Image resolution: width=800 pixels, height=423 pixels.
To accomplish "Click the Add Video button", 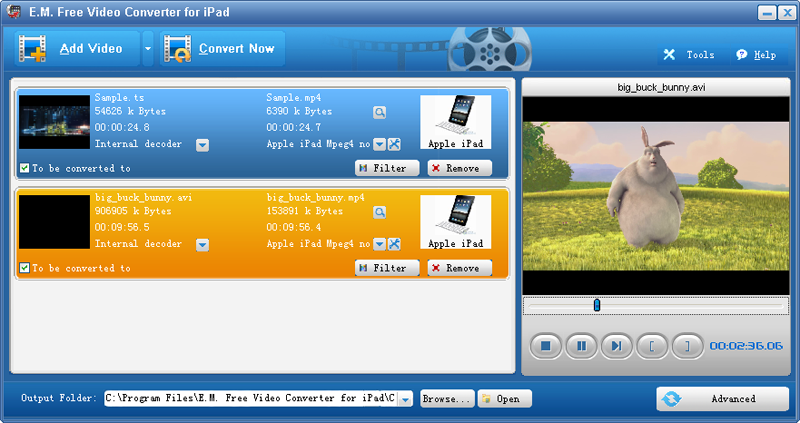I will tap(77, 48).
